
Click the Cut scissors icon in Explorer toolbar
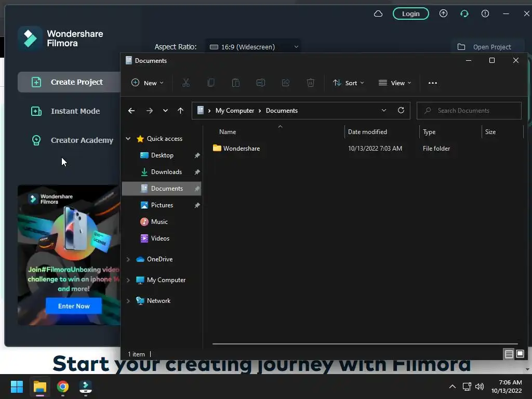click(186, 83)
